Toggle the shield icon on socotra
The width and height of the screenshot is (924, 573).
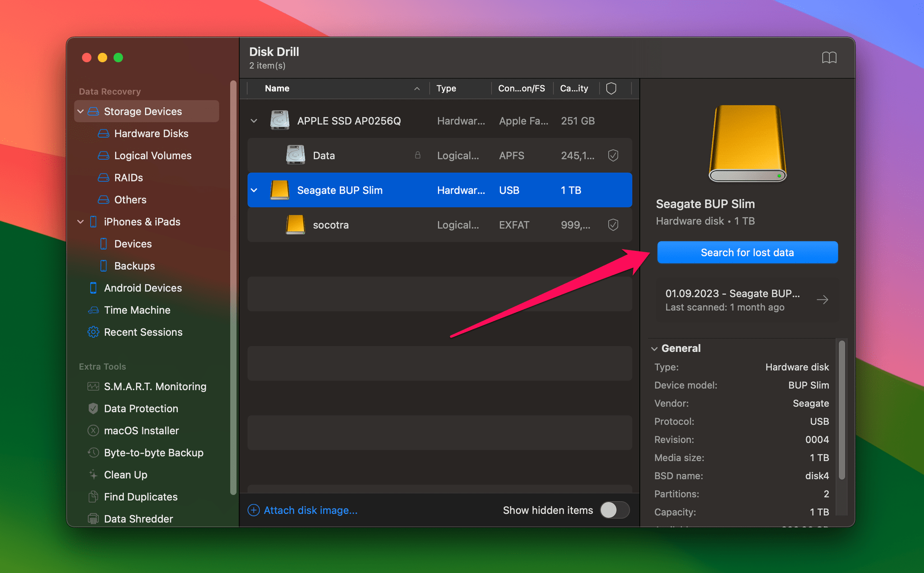tap(613, 224)
